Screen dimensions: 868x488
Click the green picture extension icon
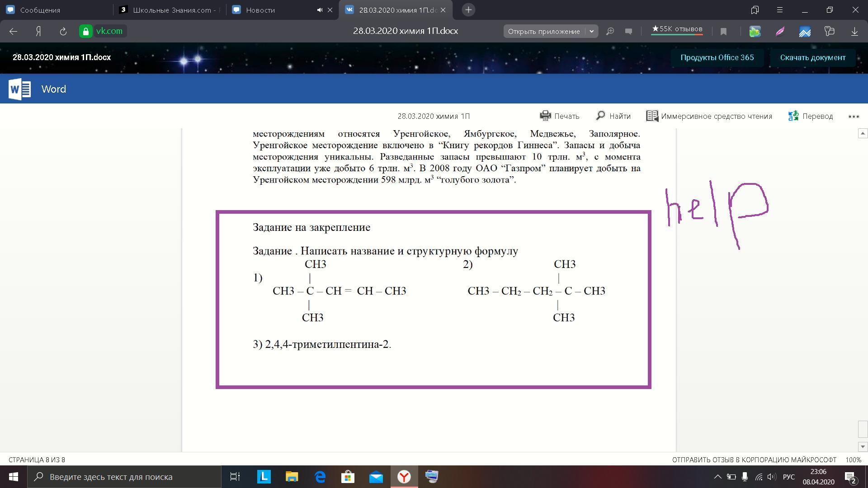pos(755,31)
